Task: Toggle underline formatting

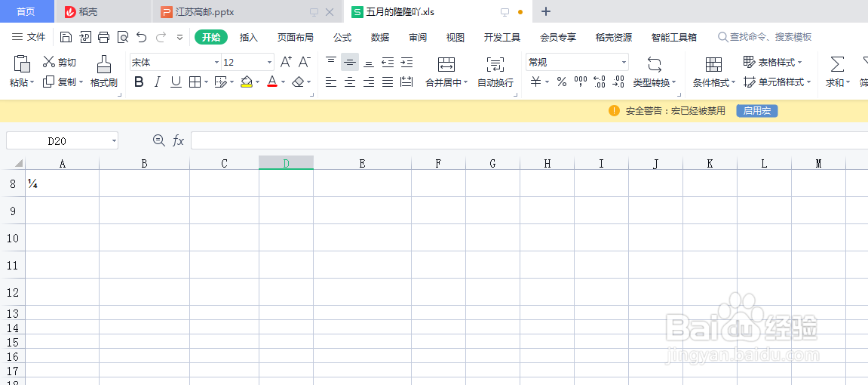Action: click(x=176, y=82)
